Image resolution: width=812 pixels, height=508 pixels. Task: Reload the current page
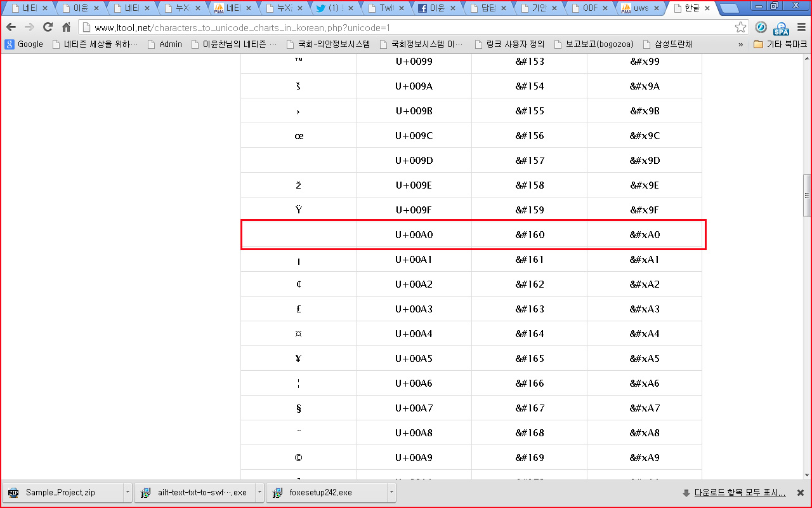[48, 27]
